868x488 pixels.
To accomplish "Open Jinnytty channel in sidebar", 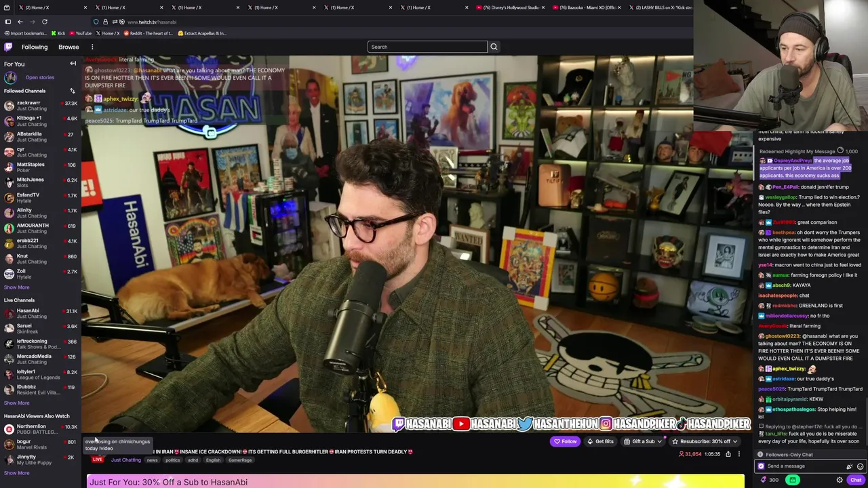I will [41, 460].
